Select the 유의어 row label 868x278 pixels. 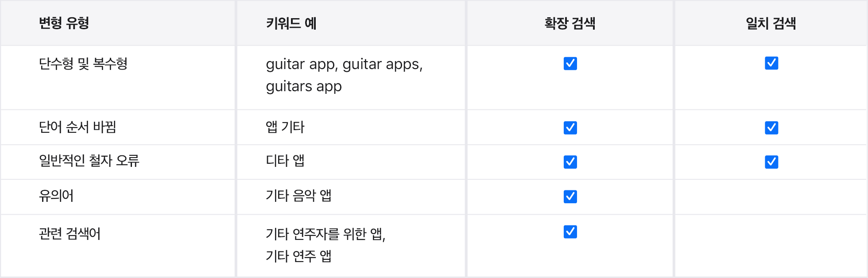click(x=56, y=196)
